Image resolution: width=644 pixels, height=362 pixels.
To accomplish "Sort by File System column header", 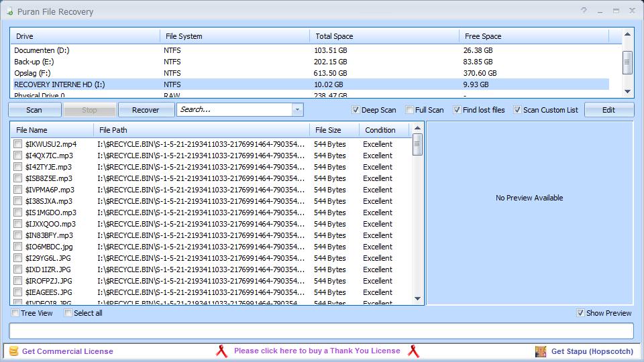I will tap(235, 36).
